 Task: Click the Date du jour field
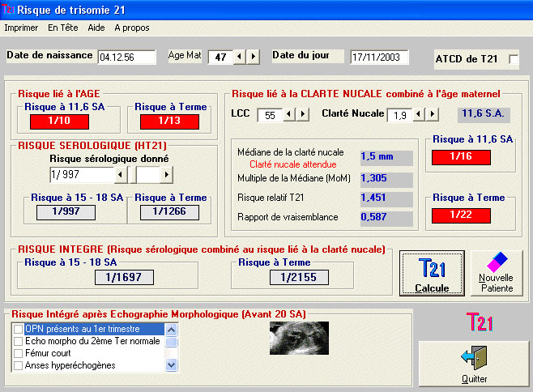(x=379, y=58)
